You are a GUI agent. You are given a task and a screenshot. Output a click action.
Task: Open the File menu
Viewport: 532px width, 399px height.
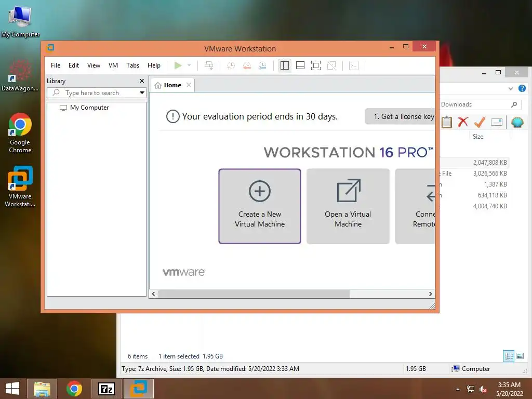coord(56,65)
